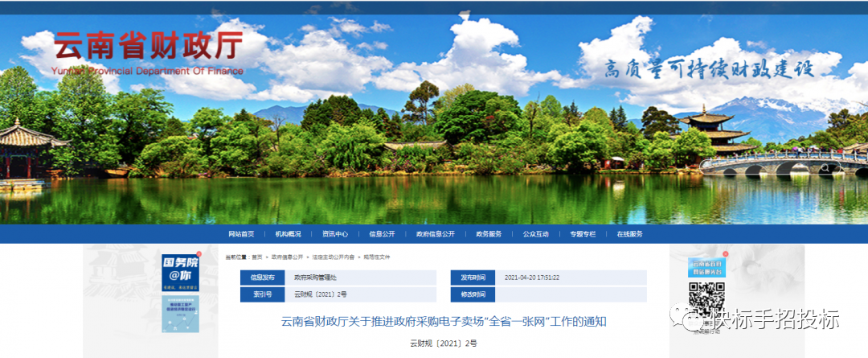Screen dimensions: 868x358
Task: Close the left floating 国务院@你 banner
Action: tap(199, 254)
